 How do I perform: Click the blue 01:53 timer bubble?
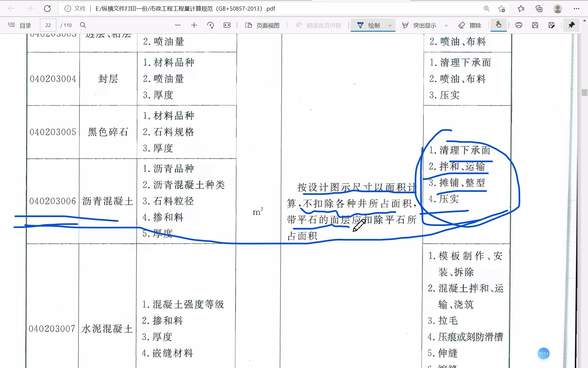pos(543,354)
